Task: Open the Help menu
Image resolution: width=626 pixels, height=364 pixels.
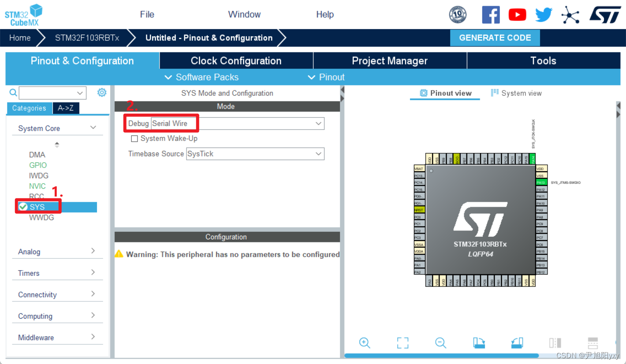Action: tap(325, 15)
